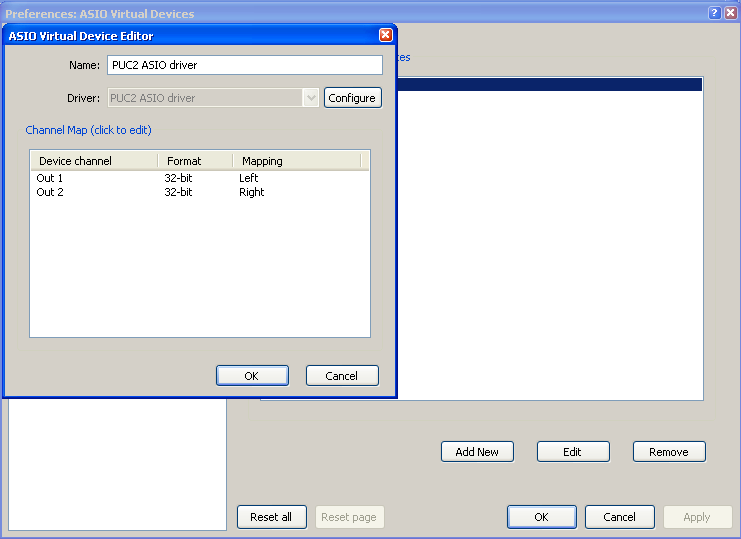Click the Configure button
741x539 pixels.
pyautogui.click(x=353, y=98)
